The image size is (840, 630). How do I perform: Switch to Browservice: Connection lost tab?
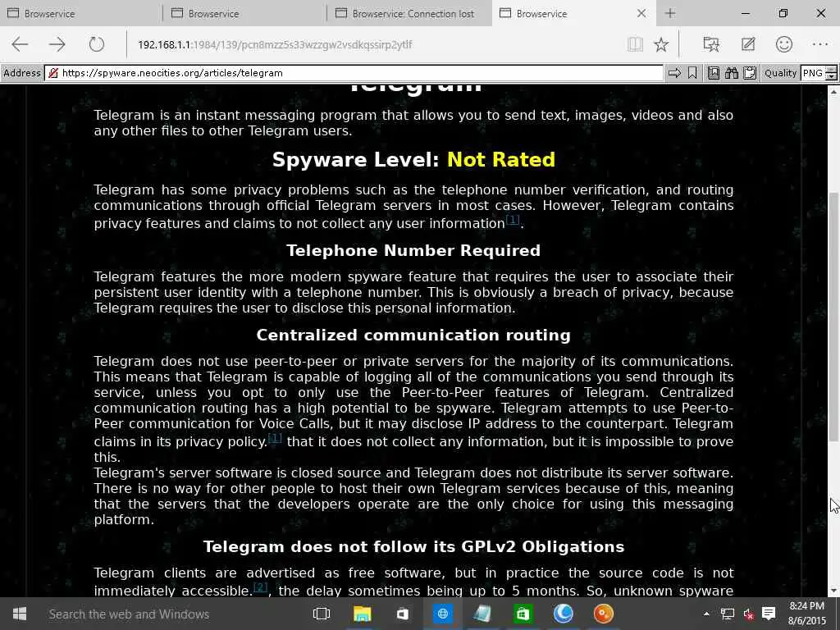(409, 13)
